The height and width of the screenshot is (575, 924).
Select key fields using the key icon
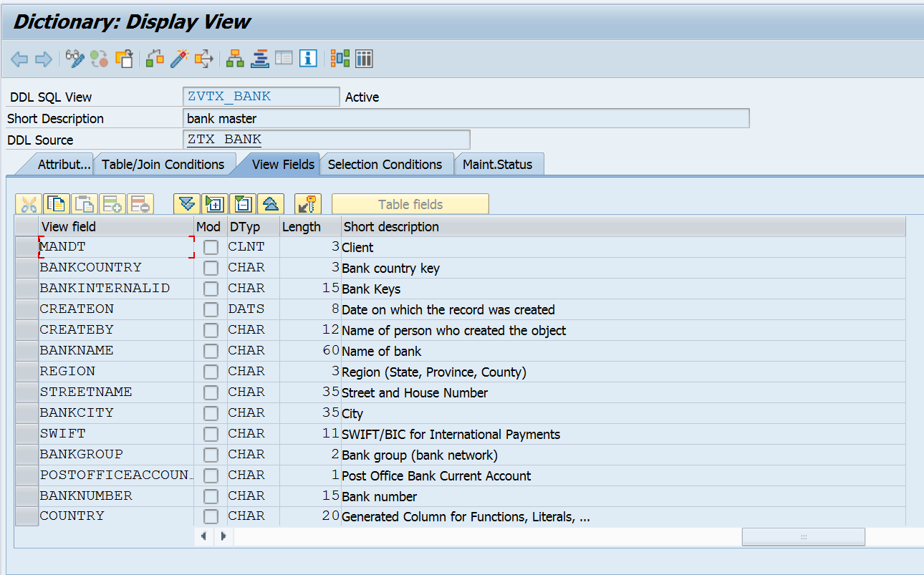click(x=307, y=204)
